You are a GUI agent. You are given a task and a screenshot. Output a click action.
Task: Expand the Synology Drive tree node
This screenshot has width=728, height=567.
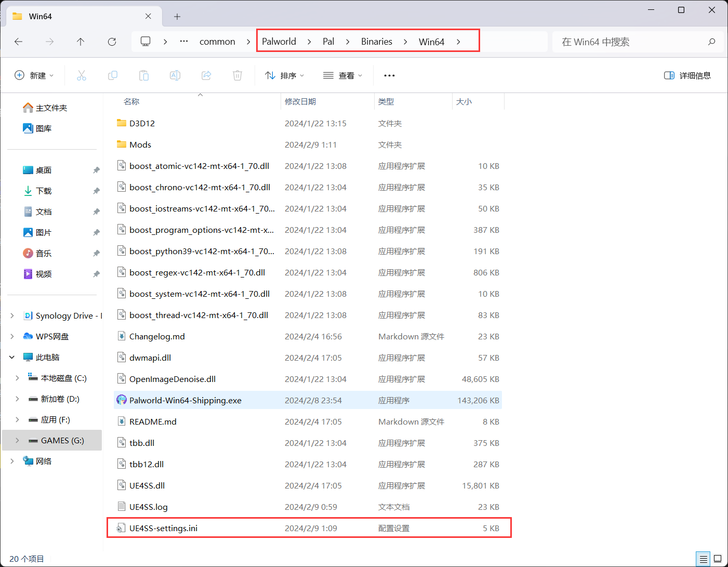click(x=12, y=315)
